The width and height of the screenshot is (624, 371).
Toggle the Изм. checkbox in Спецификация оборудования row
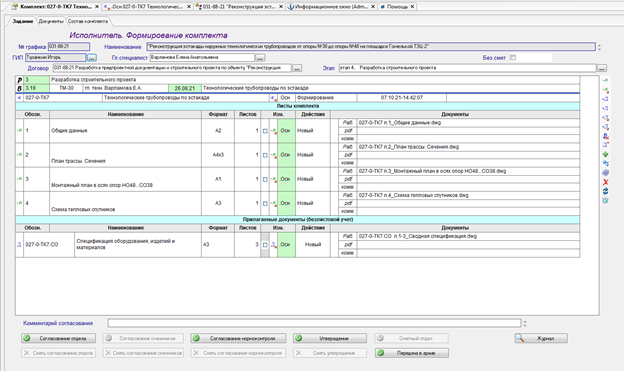tap(265, 245)
